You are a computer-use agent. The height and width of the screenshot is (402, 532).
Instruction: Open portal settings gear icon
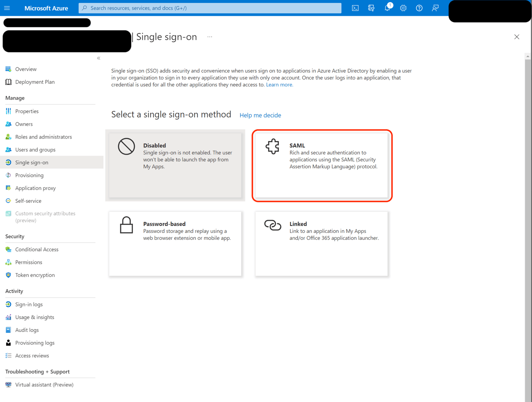coord(403,8)
